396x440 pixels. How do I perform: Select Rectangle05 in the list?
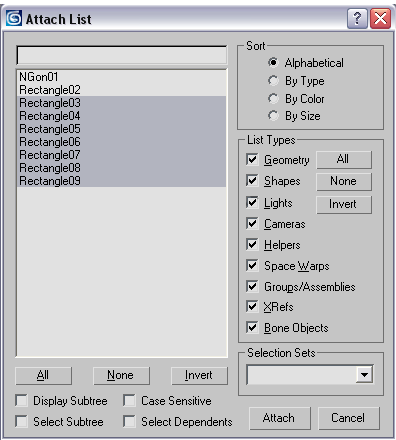pos(122,129)
